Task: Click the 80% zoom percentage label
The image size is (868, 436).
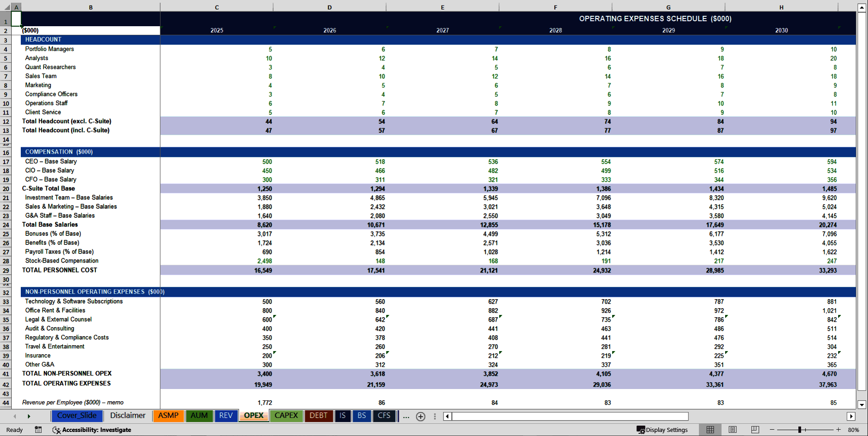Action: point(854,430)
